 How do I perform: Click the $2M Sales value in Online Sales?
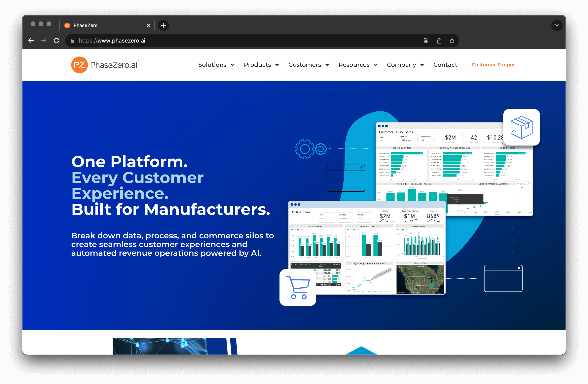(385, 216)
